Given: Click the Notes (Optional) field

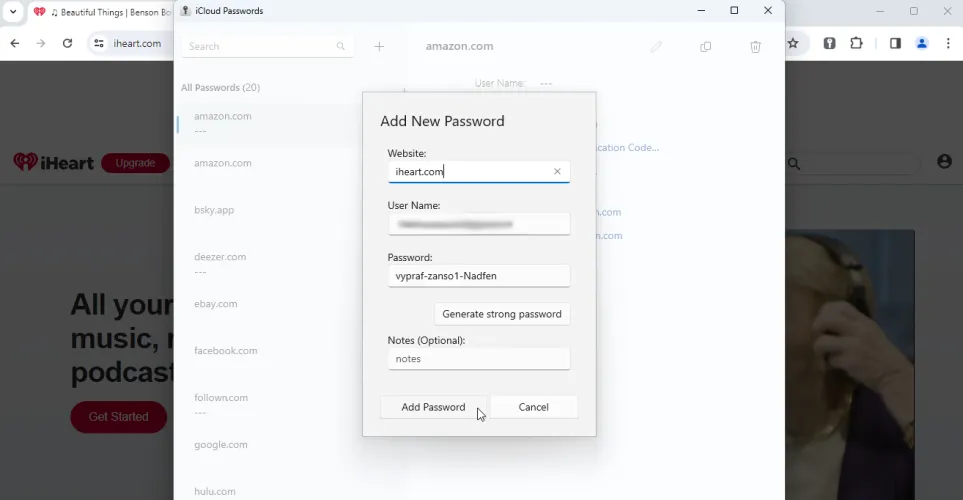Looking at the screenshot, I should (x=478, y=359).
